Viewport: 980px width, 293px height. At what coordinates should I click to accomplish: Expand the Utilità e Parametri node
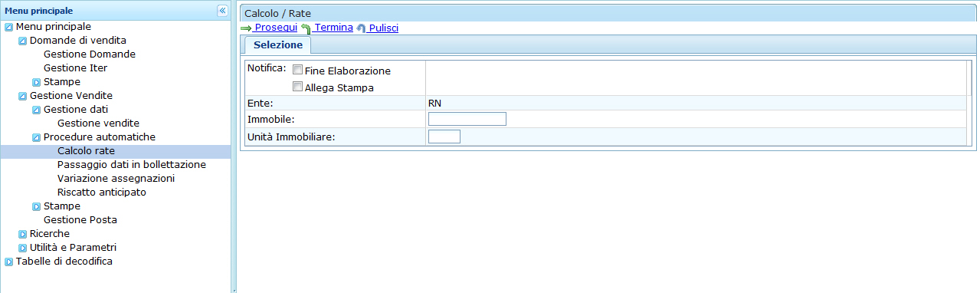pos(23,248)
